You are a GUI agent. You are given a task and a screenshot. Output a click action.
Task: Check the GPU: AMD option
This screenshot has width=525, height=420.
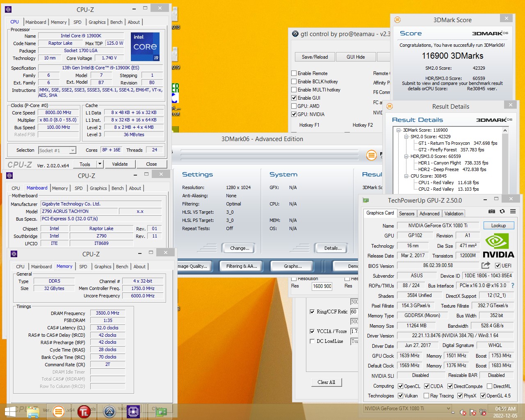coord(294,106)
